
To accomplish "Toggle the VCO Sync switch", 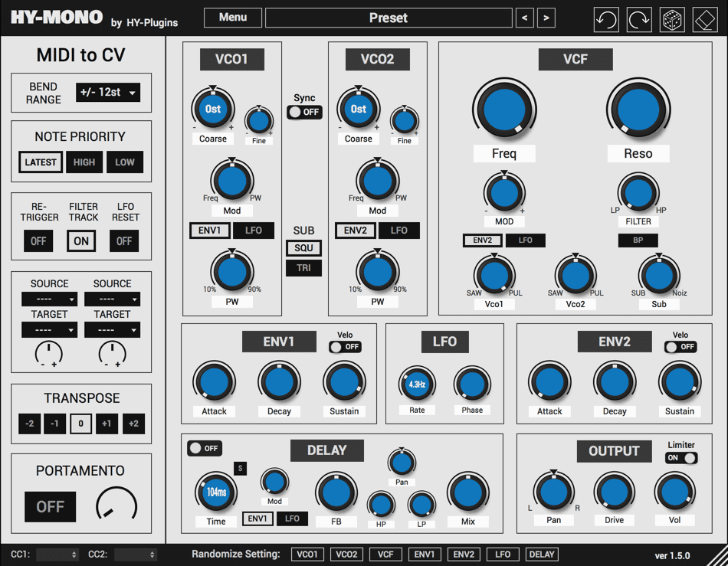I will click(304, 112).
